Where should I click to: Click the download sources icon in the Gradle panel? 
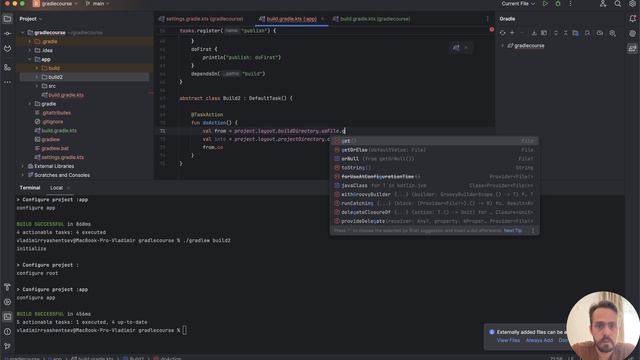coord(534,33)
